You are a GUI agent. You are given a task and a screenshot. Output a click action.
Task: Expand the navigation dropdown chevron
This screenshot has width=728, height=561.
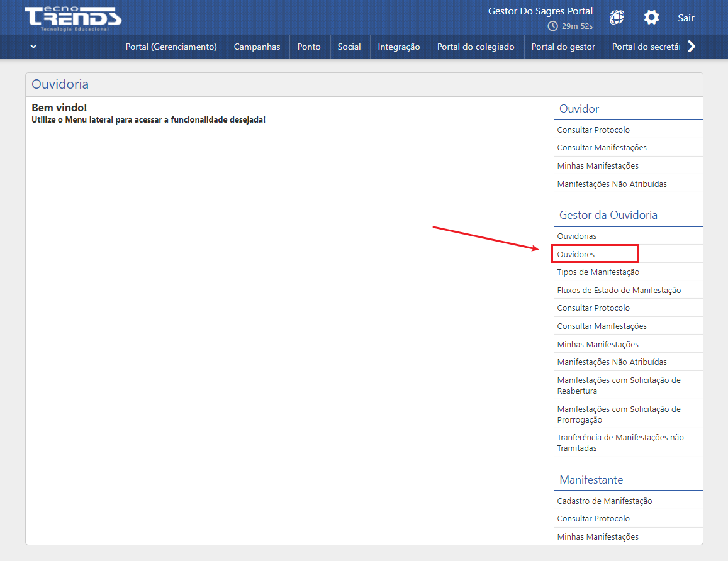click(x=33, y=47)
